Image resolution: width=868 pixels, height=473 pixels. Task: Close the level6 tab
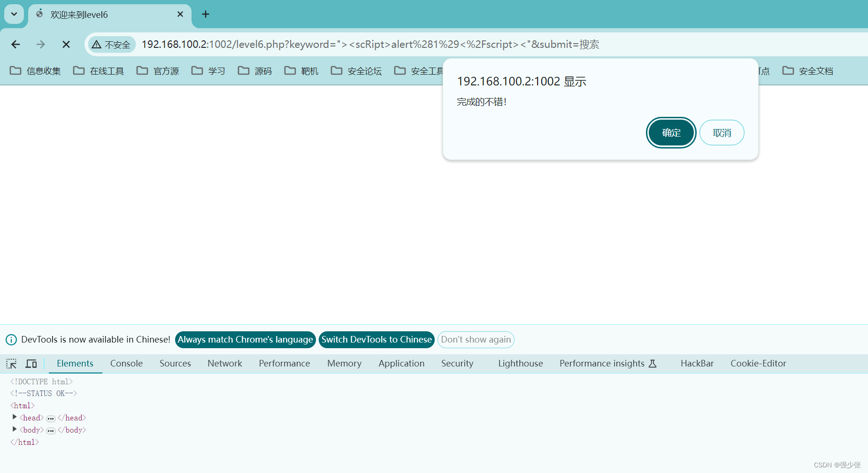(x=180, y=15)
